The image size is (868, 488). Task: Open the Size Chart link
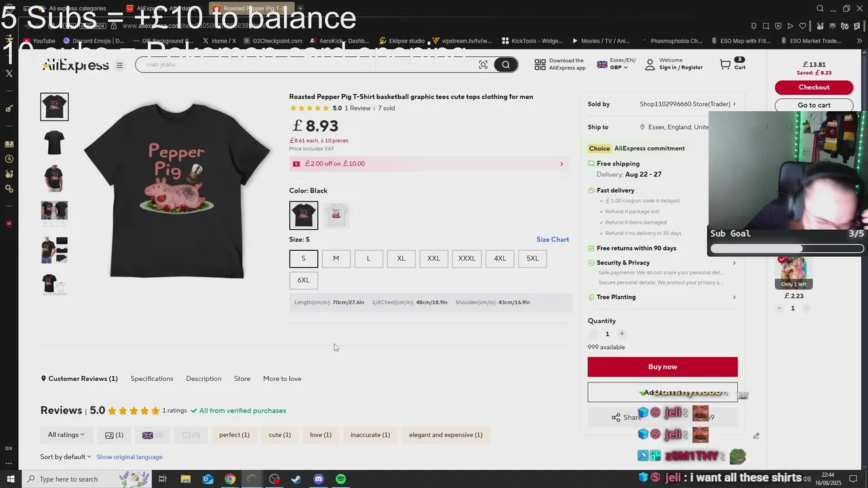[x=553, y=239]
